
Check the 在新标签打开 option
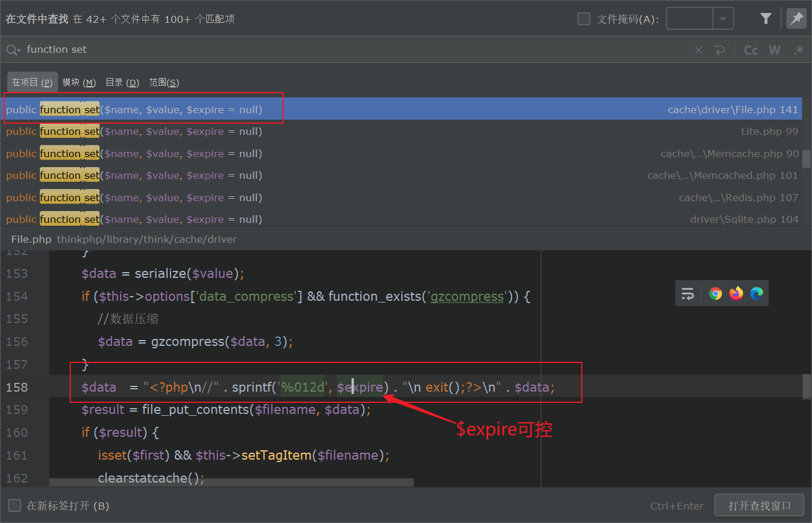[15, 505]
